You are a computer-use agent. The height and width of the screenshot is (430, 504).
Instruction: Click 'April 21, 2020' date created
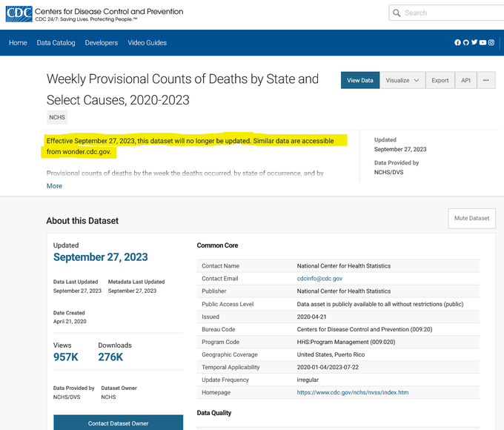70,321
